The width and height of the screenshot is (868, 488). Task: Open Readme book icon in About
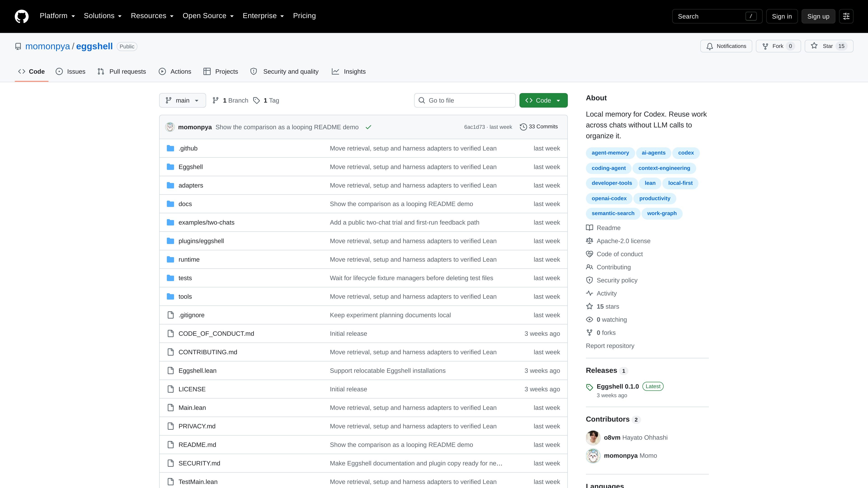589,228
